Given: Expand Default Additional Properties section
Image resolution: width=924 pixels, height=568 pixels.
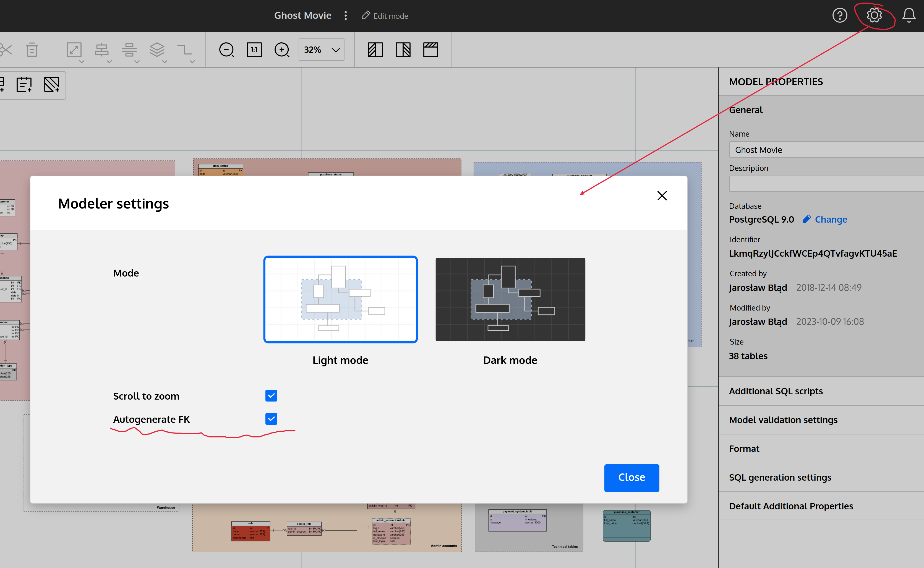Looking at the screenshot, I should [821, 506].
